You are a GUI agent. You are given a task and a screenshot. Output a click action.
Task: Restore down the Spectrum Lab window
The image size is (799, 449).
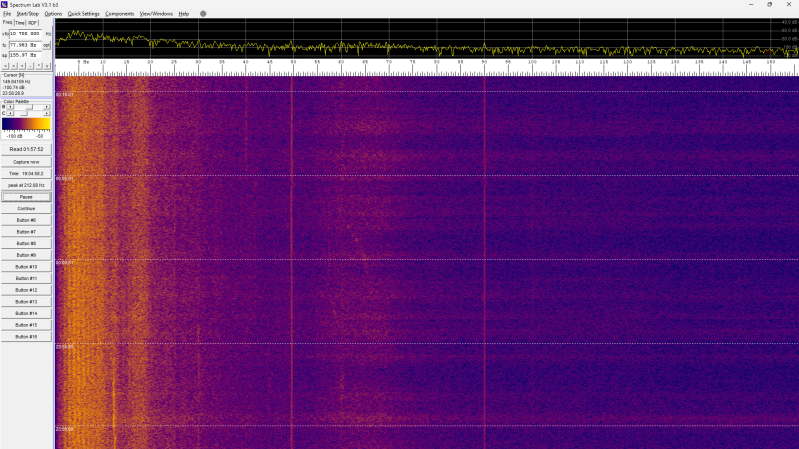coord(769,5)
